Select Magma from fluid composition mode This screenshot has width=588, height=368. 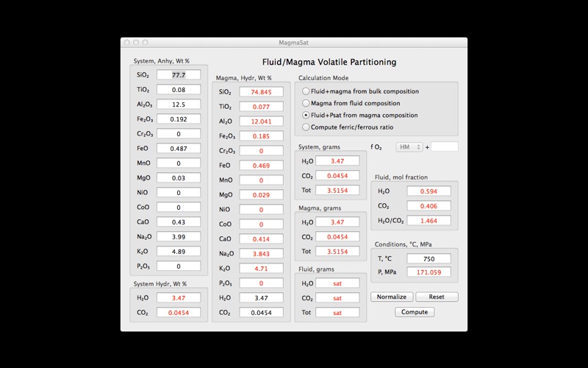pos(351,103)
